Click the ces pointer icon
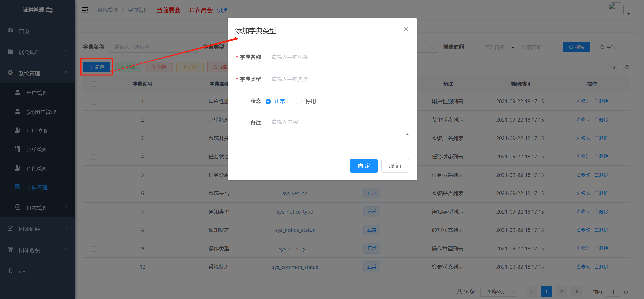The image size is (644, 299). pyautogui.click(x=10, y=271)
